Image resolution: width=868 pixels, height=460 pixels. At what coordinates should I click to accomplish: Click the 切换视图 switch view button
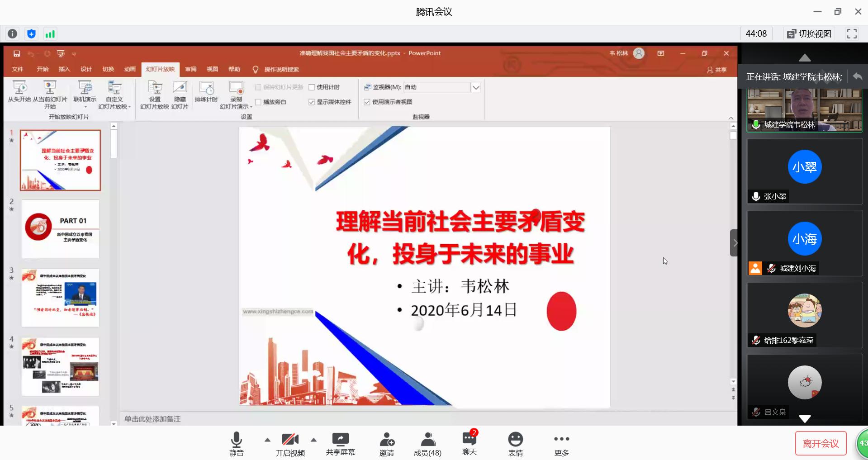click(809, 34)
